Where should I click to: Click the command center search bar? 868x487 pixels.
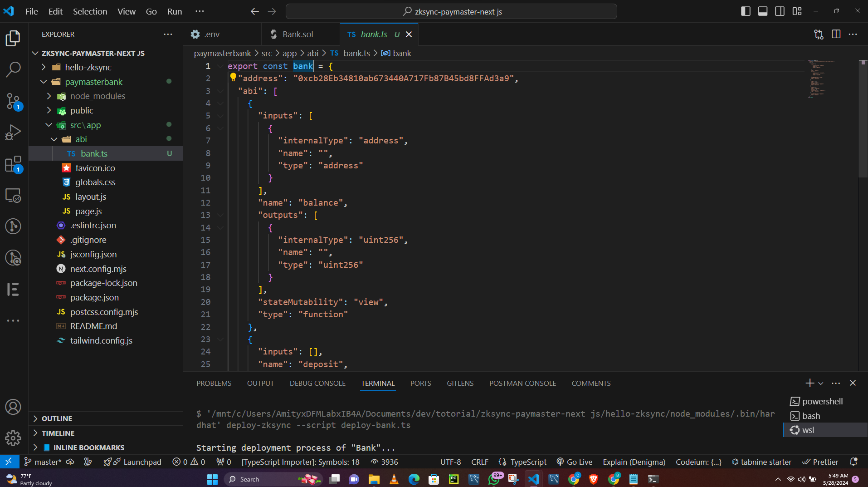(x=451, y=11)
